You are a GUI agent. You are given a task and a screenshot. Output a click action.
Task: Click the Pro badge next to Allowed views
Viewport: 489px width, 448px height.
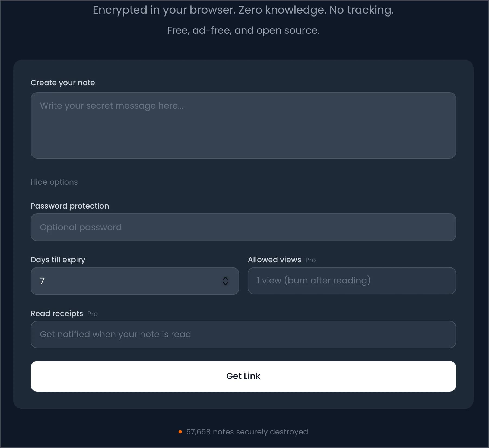310,260
